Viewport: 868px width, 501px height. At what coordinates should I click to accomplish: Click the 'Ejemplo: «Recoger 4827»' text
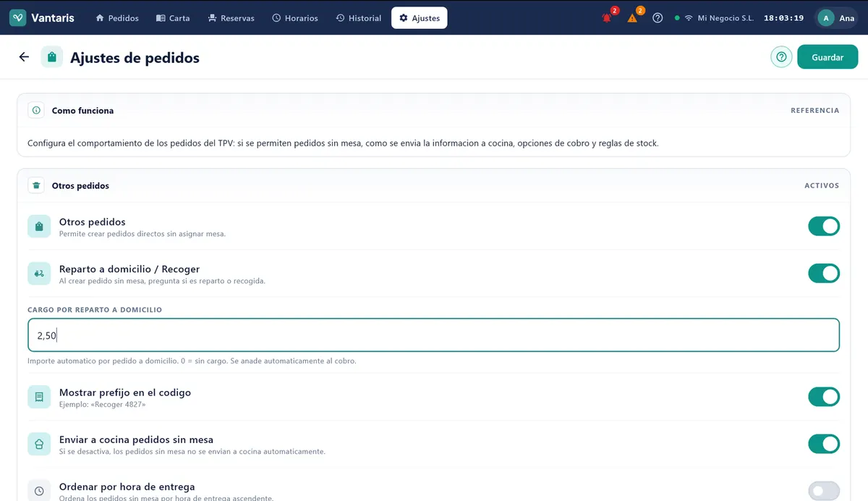coord(102,404)
